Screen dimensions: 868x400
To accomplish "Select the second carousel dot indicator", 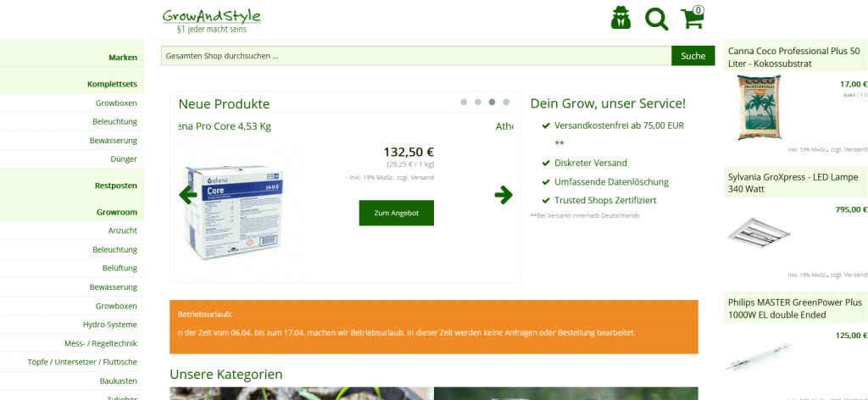I will coord(478,102).
